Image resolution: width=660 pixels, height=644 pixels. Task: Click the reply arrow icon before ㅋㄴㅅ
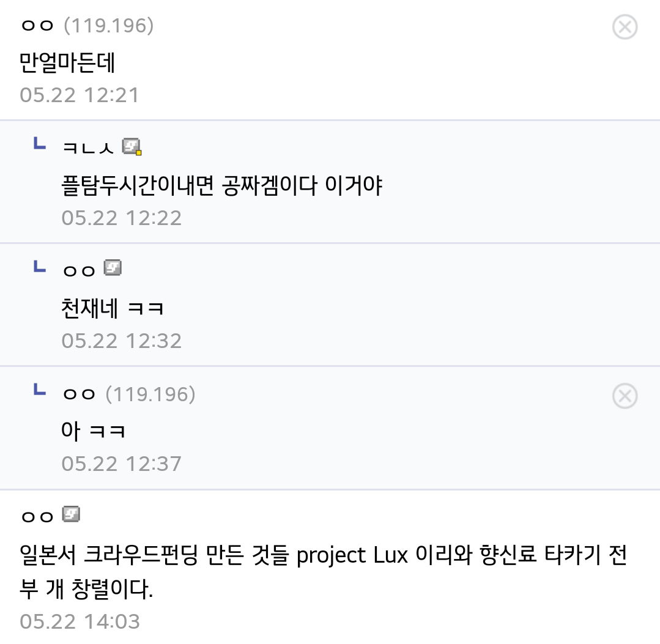(x=40, y=143)
